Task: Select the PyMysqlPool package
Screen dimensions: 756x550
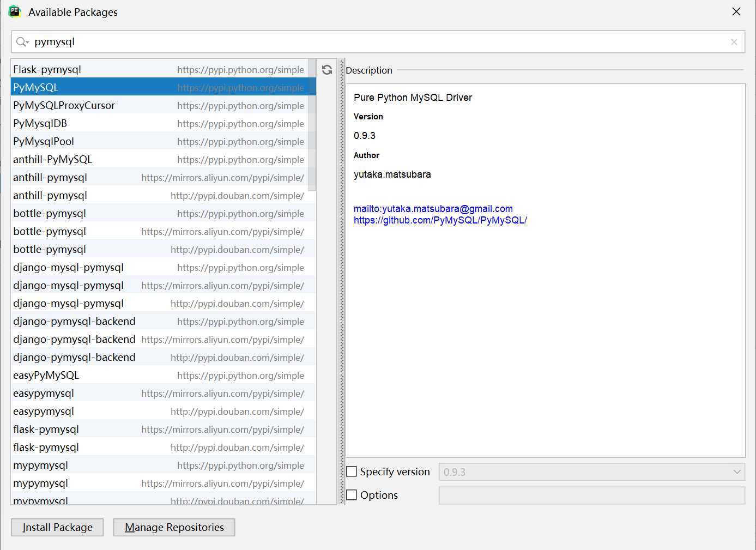Action: click(x=164, y=141)
